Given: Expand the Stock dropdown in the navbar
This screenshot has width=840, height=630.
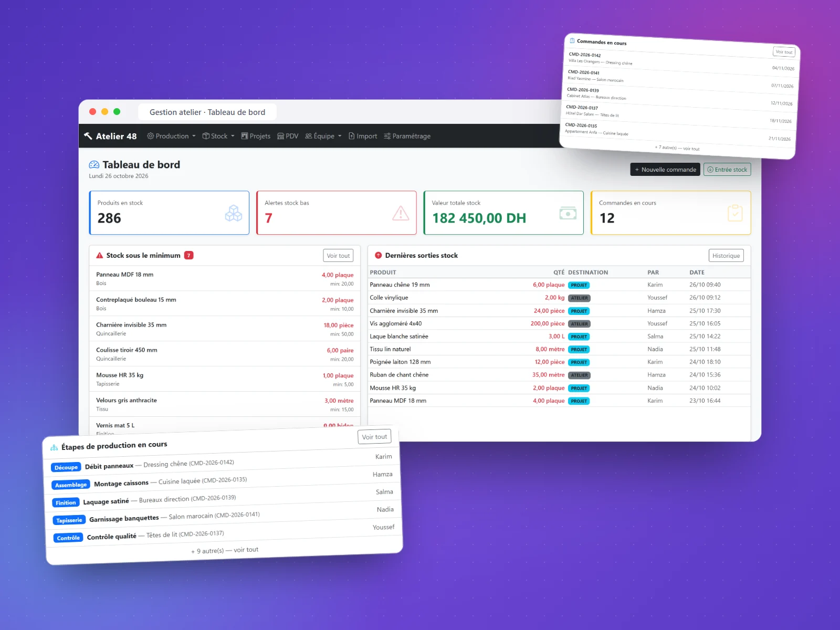Looking at the screenshot, I should (218, 136).
